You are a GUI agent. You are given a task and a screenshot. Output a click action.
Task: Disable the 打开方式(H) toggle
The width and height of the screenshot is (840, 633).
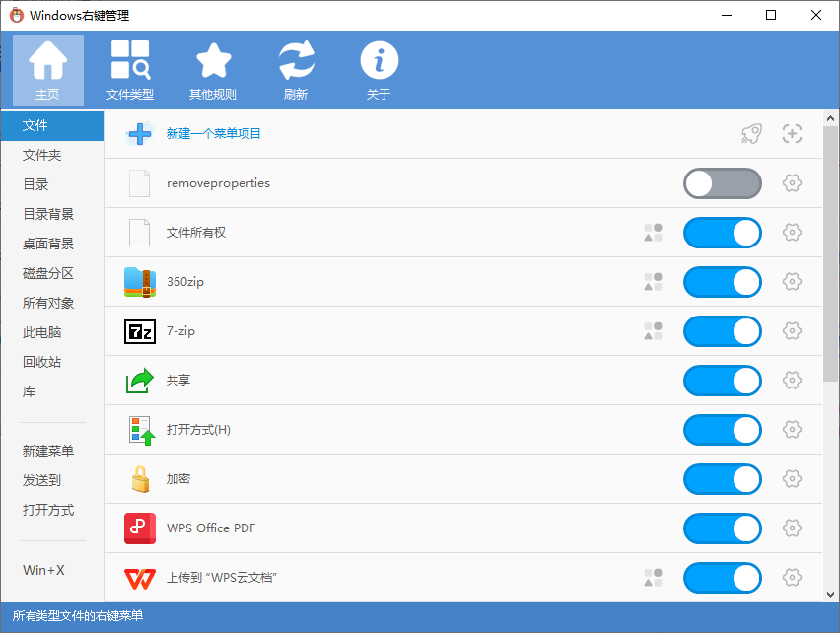tap(722, 430)
